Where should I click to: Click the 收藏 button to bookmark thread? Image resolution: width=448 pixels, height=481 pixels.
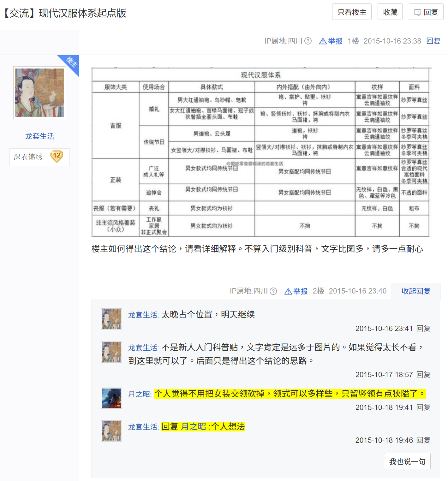click(x=390, y=12)
